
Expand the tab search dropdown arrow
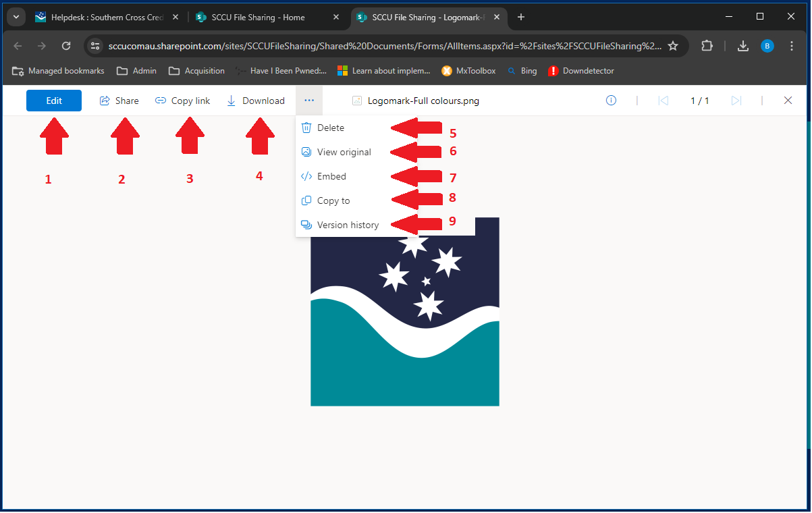click(16, 18)
